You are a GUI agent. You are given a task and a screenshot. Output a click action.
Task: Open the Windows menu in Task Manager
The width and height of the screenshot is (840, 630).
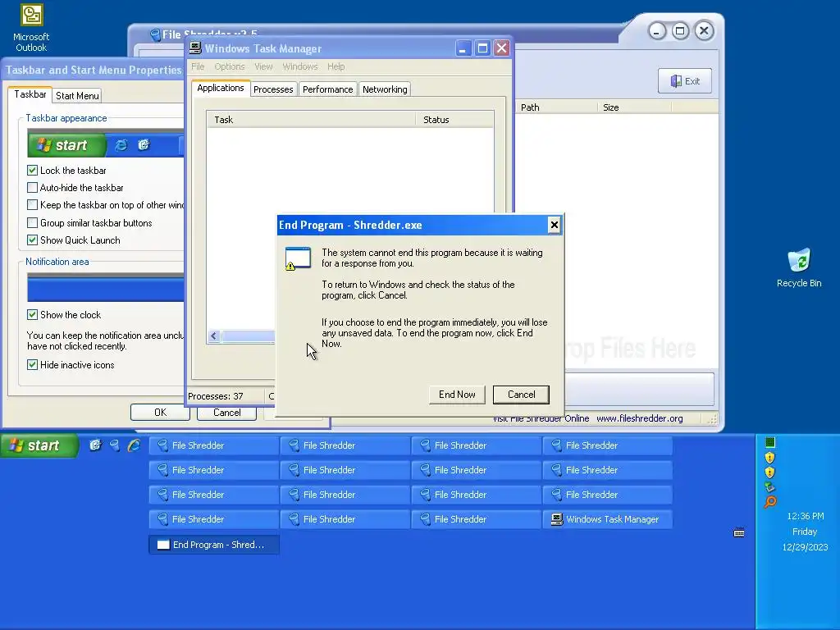(300, 66)
